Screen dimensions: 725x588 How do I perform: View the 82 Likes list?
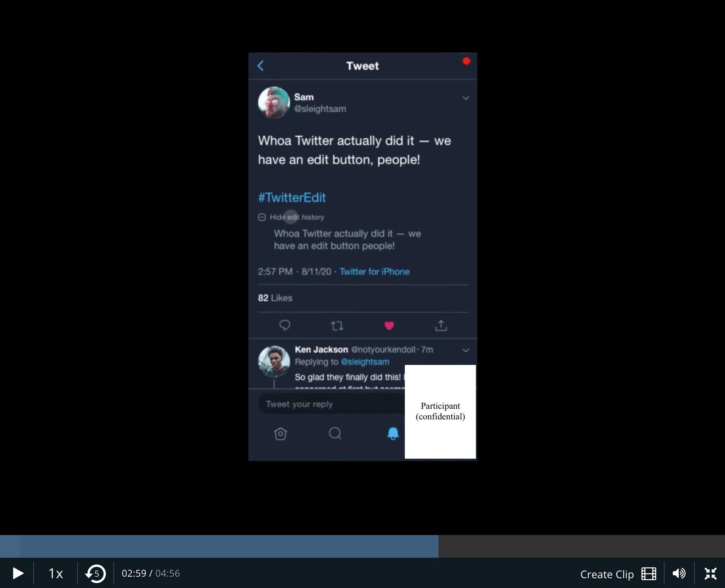[x=275, y=298]
